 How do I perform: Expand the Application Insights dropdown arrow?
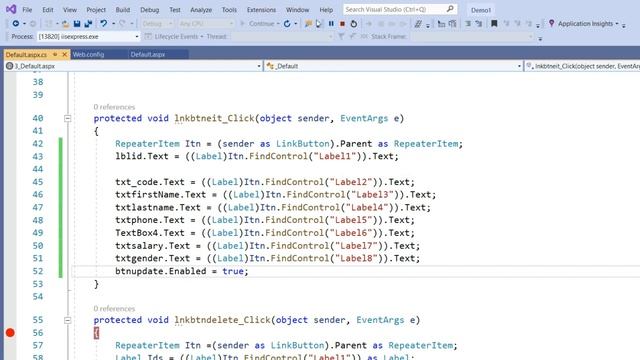click(x=617, y=24)
